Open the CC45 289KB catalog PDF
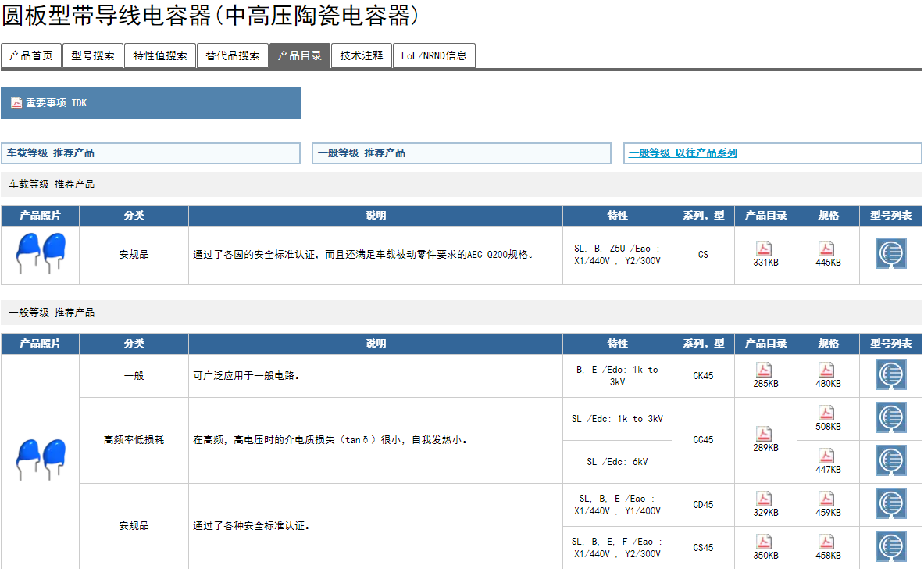Viewport: 924px width, 569px height. point(765,434)
